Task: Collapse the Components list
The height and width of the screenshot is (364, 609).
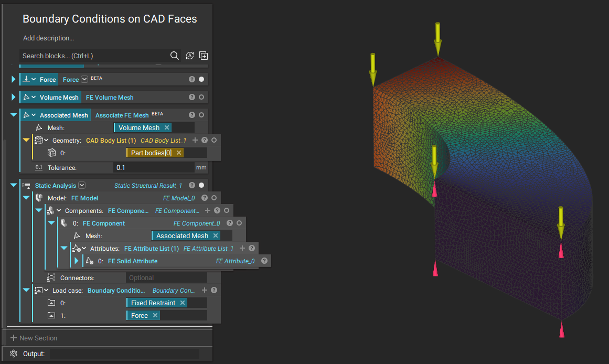Action: coord(38,210)
